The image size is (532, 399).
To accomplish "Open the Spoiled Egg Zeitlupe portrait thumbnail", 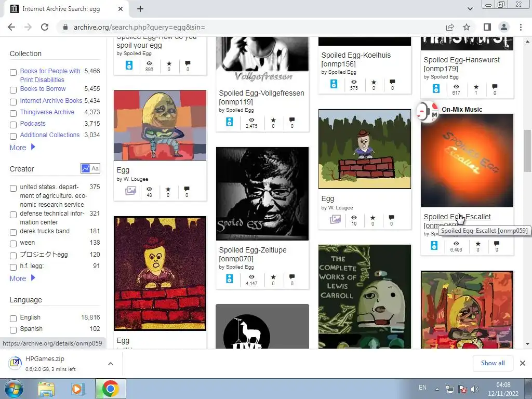I will (x=262, y=193).
